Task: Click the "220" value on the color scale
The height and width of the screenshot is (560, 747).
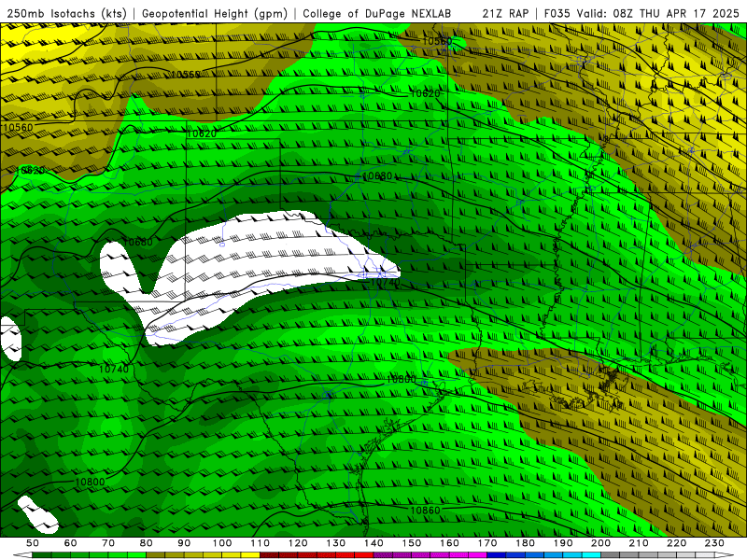Action: 677,543
